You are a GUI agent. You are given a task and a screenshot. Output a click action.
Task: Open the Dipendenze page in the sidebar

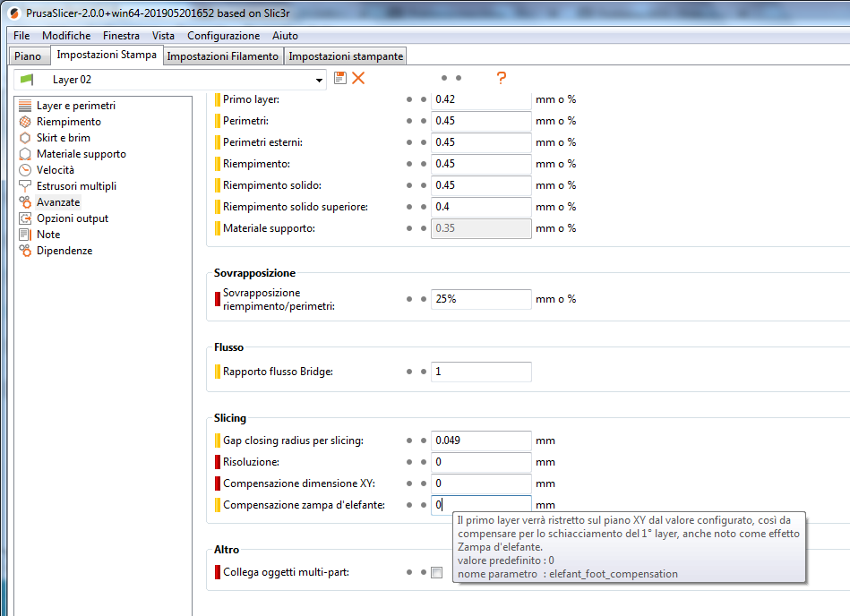(x=64, y=251)
